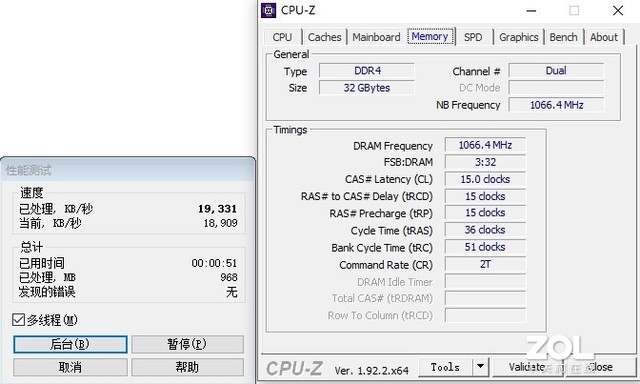
Task: Click the Validate button
Action: click(x=527, y=367)
